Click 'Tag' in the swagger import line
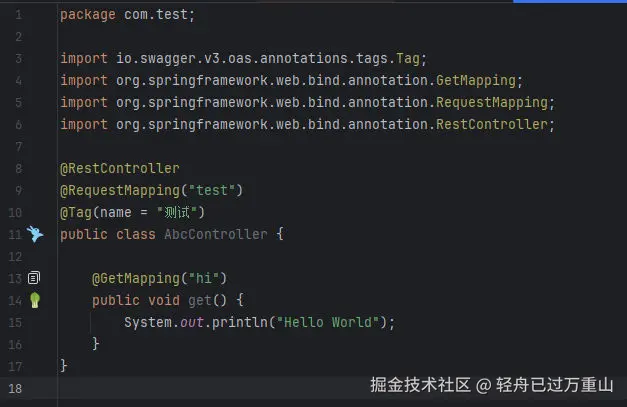 click(408, 58)
